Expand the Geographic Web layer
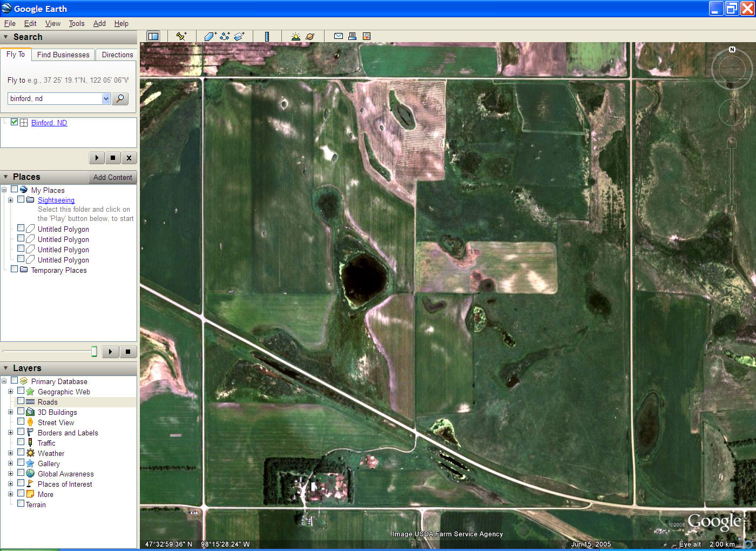The height and width of the screenshot is (551, 756). 10,391
